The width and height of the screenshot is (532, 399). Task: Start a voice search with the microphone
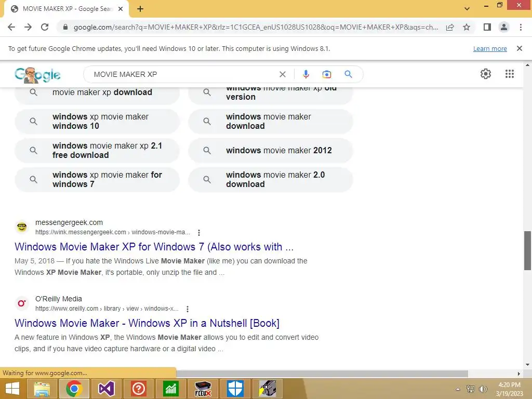coord(305,74)
